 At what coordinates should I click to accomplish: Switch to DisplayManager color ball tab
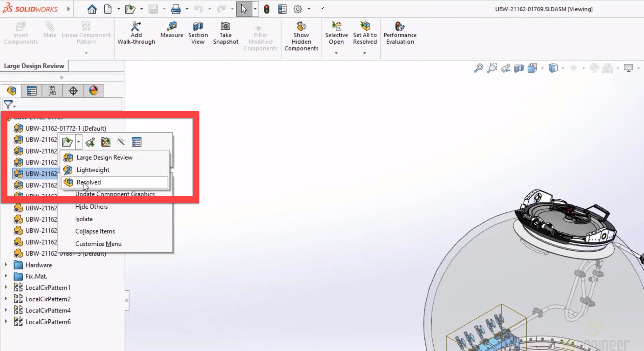pos(93,91)
